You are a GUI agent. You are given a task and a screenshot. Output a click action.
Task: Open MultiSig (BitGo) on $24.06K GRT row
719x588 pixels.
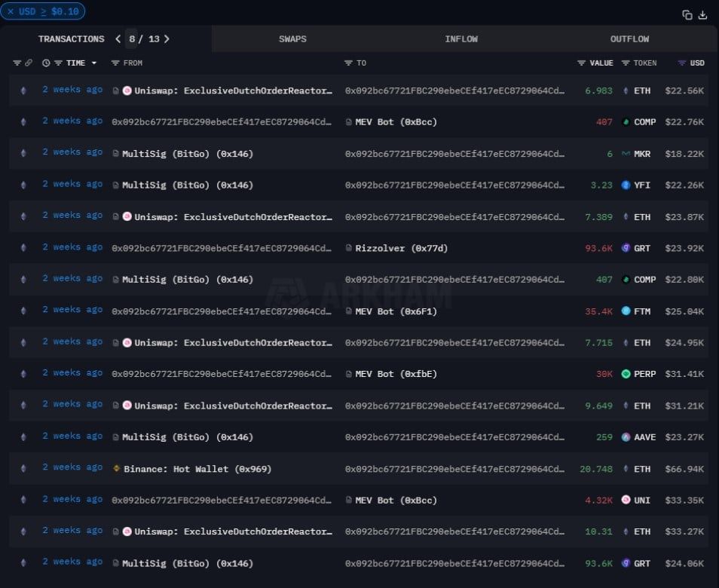click(187, 563)
